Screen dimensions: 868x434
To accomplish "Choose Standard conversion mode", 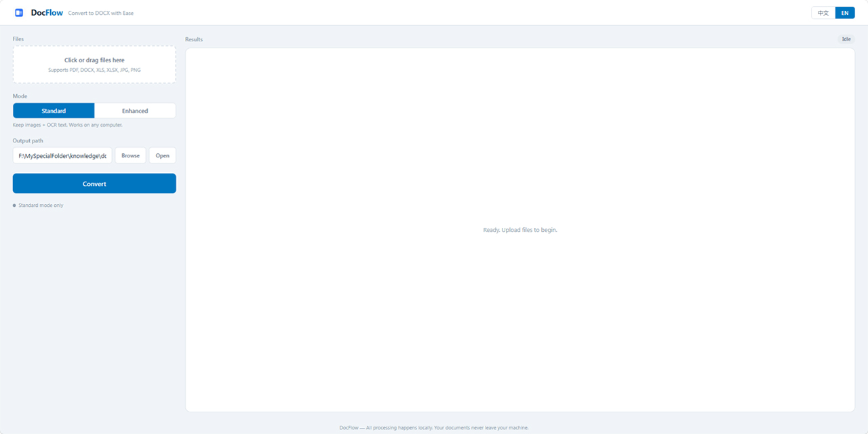I will (54, 111).
